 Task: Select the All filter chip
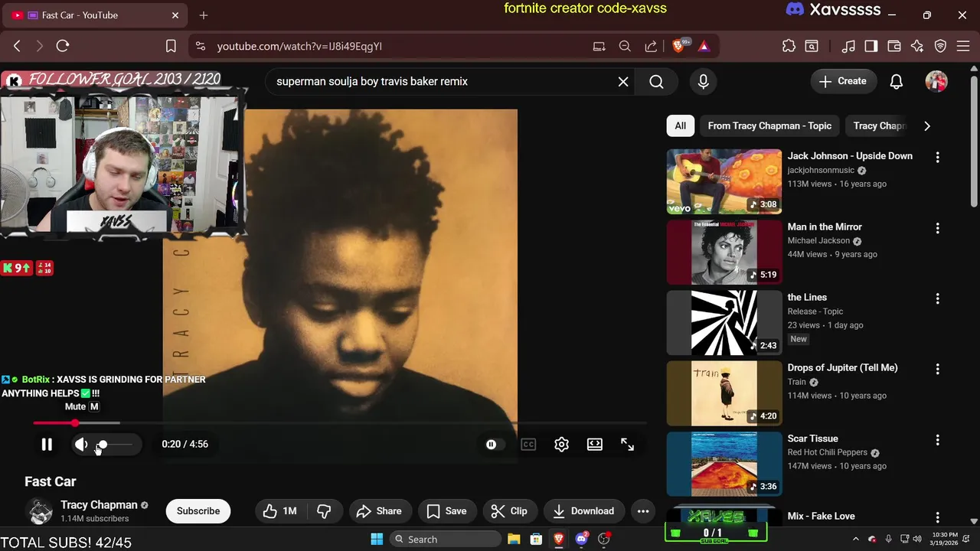681,126
